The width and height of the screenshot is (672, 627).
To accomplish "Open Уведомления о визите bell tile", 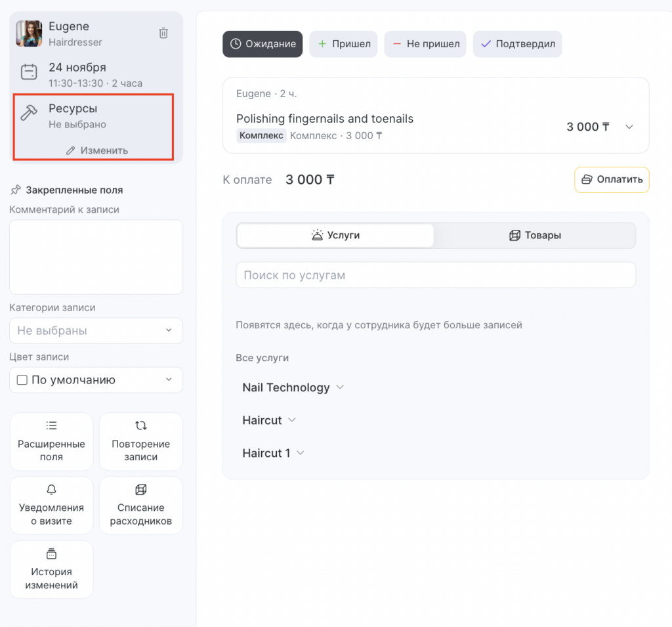I will 51,505.
